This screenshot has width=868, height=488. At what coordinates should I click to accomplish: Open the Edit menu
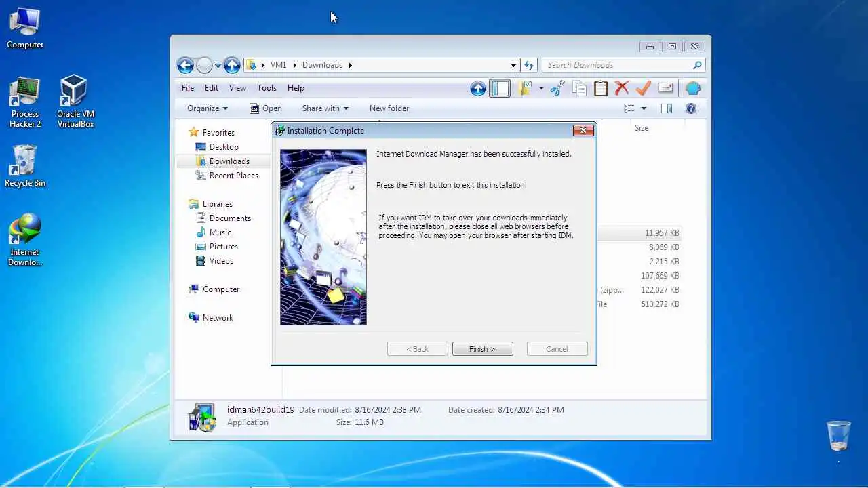[x=212, y=88]
